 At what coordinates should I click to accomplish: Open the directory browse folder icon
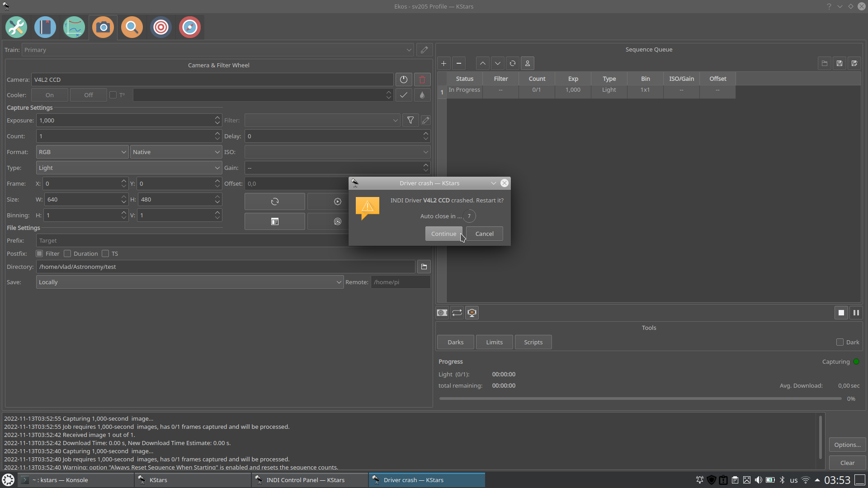coord(424,267)
